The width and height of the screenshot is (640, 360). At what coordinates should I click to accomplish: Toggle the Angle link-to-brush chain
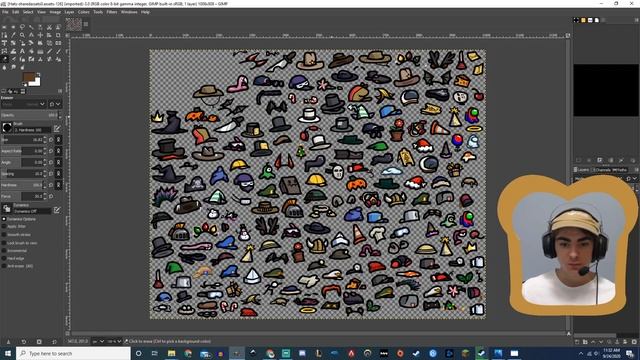(x=58, y=162)
